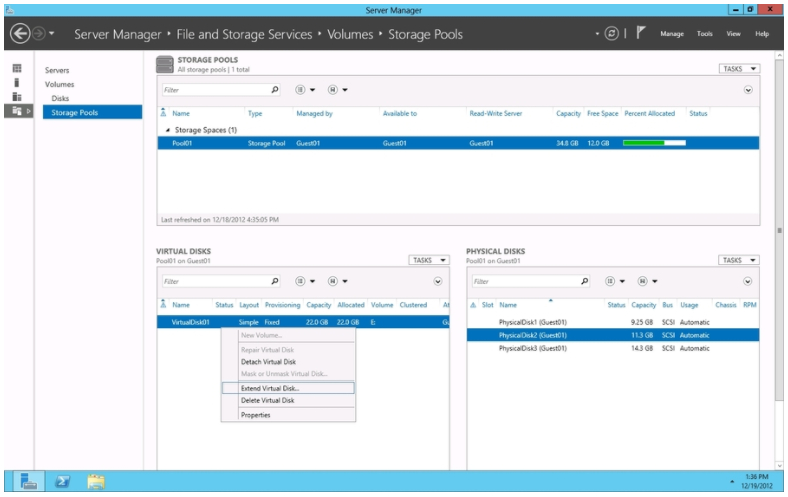Open the Virtual Disks TASKS dropdown
The width and height of the screenshot is (788, 497).
(x=428, y=260)
